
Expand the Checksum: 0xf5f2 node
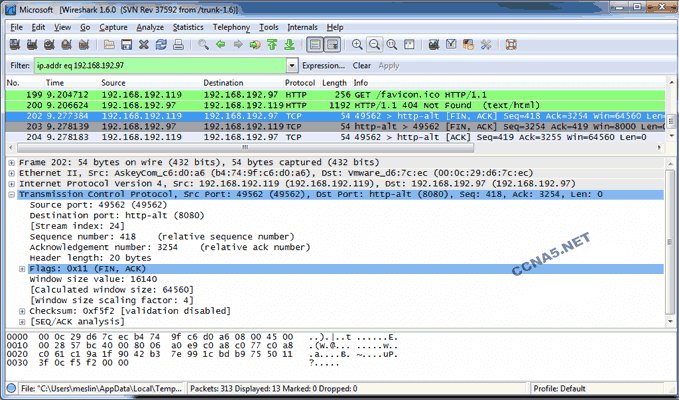pos(22,311)
